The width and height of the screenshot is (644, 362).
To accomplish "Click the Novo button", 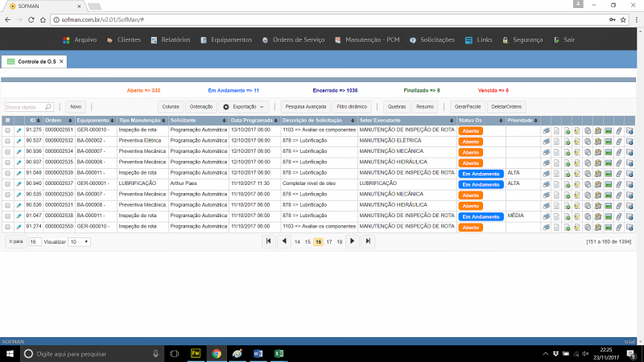I will point(76,106).
